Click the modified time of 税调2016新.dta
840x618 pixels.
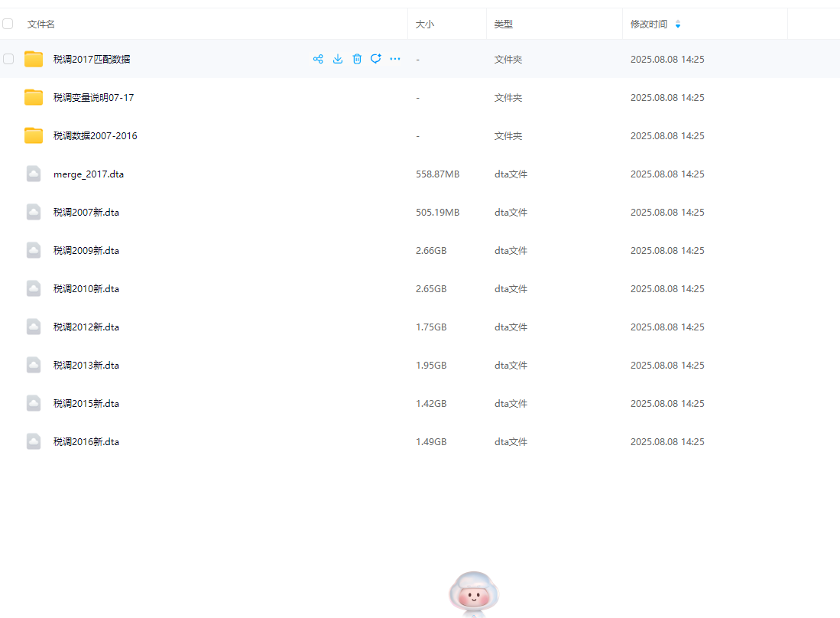(x=667, y=441)
